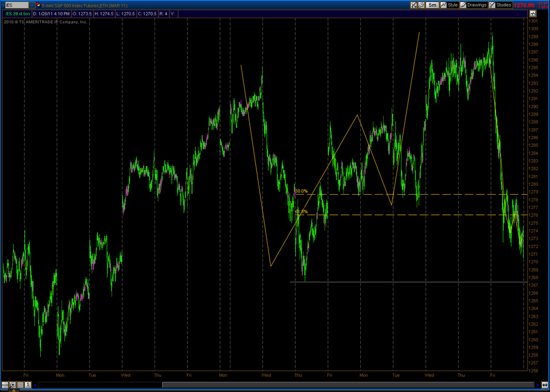Click the zoom-in magnifier icon at bottom-left
This screenshot has height=392, width=550.
[x=13, y=385]
